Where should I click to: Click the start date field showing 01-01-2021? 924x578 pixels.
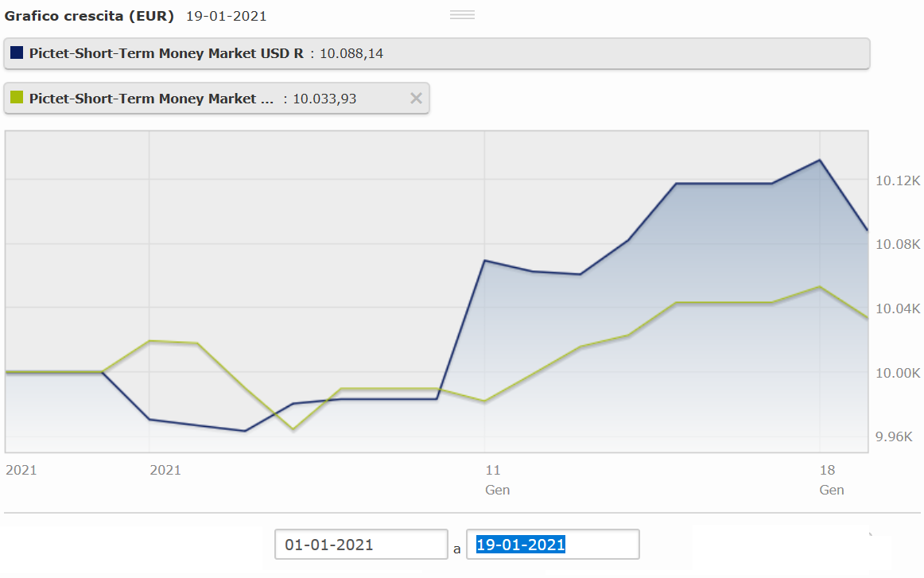coord(360,544)
